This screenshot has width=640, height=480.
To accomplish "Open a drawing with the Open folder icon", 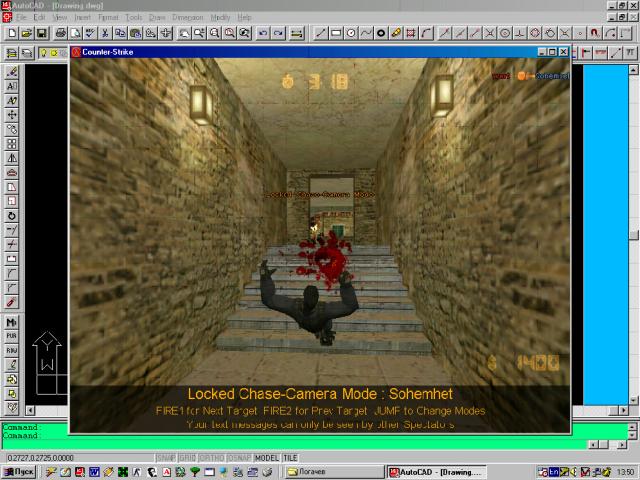I will coord(27,33).
